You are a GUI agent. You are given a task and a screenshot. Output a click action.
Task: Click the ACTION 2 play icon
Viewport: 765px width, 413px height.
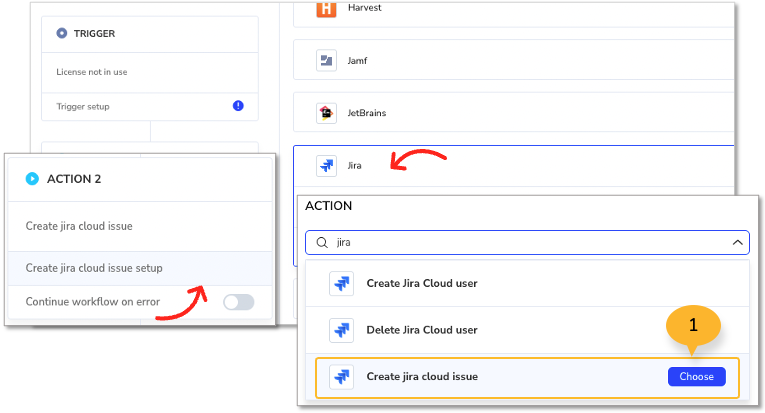click(x=32, y=179)
